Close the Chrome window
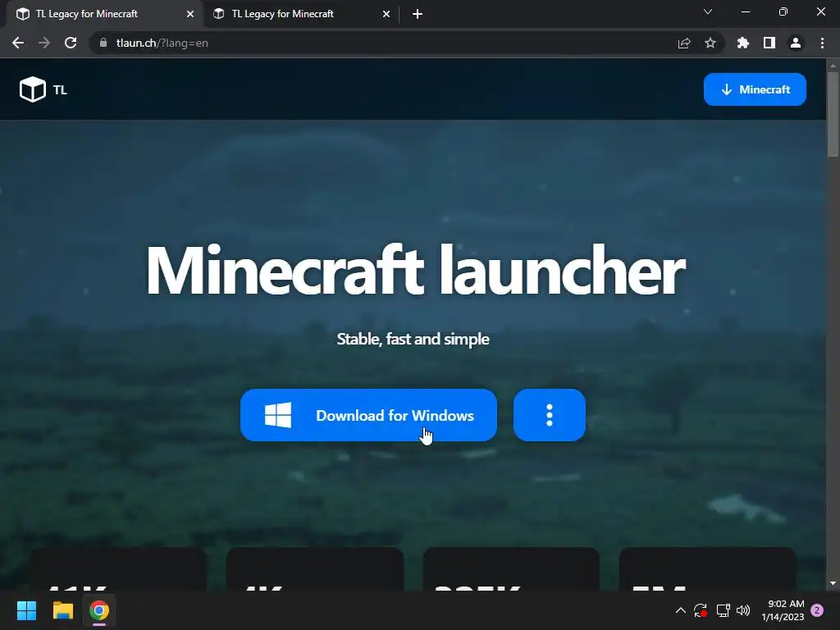The width and height of the screenshot is (840, 630). pos(820,11)
